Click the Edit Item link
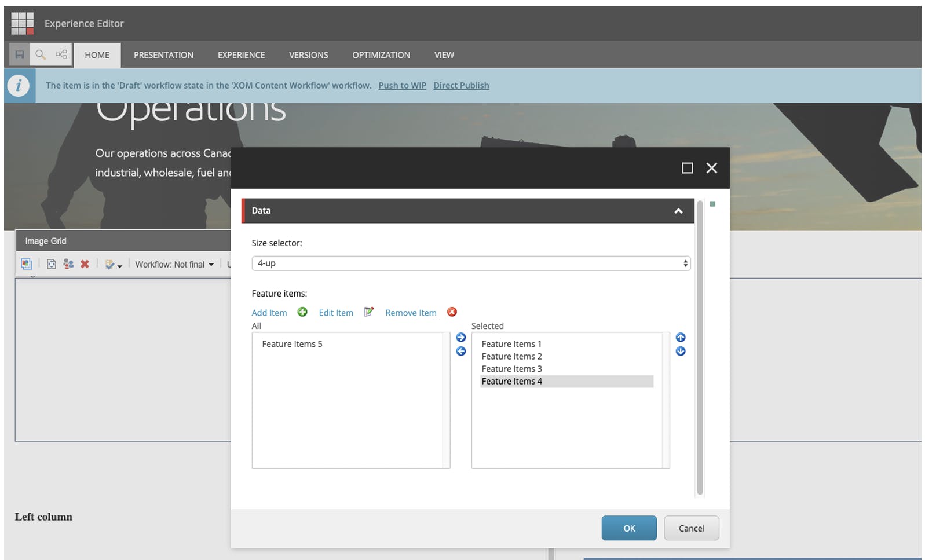This screenshot has width=925, height=560. click(336, 313)
